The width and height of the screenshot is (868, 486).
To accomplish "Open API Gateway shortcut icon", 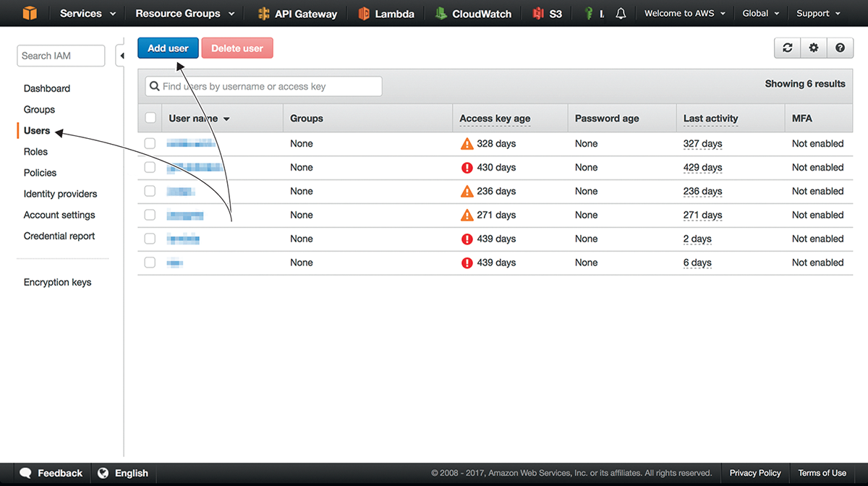I will pyautogui.click(x=264, y=14).
